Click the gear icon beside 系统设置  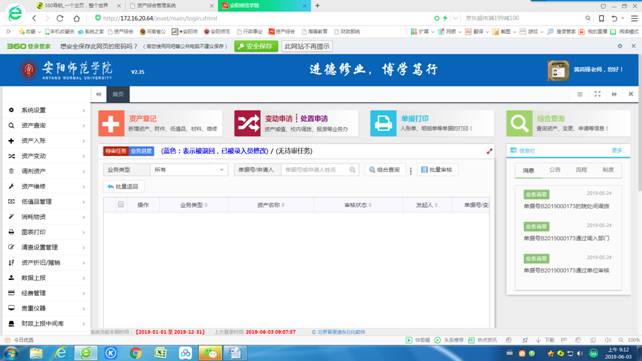pyautogui.click(x=11, y=110)
